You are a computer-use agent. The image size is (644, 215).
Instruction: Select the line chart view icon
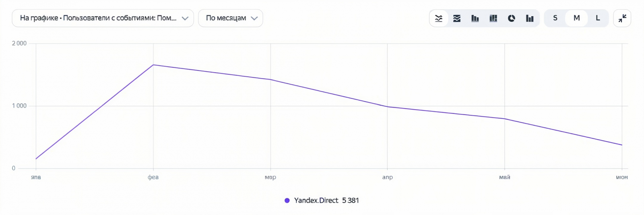tap(439, 18)
